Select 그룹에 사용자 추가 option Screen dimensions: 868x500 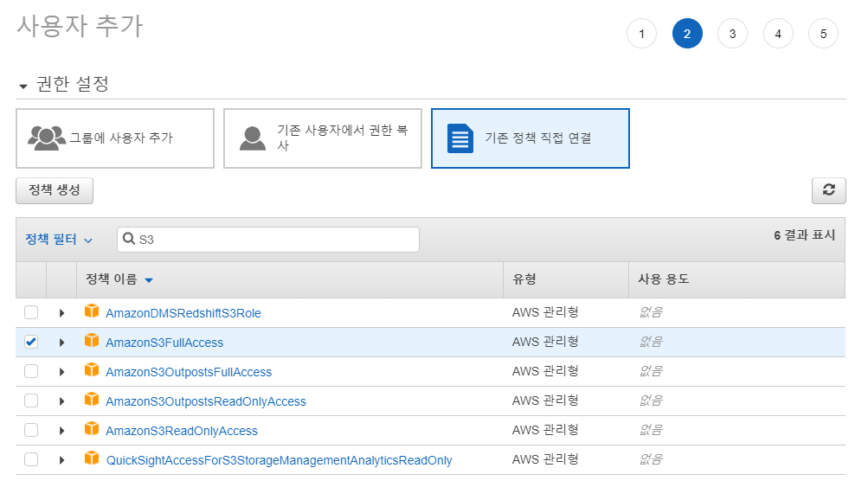coord(115,138)
